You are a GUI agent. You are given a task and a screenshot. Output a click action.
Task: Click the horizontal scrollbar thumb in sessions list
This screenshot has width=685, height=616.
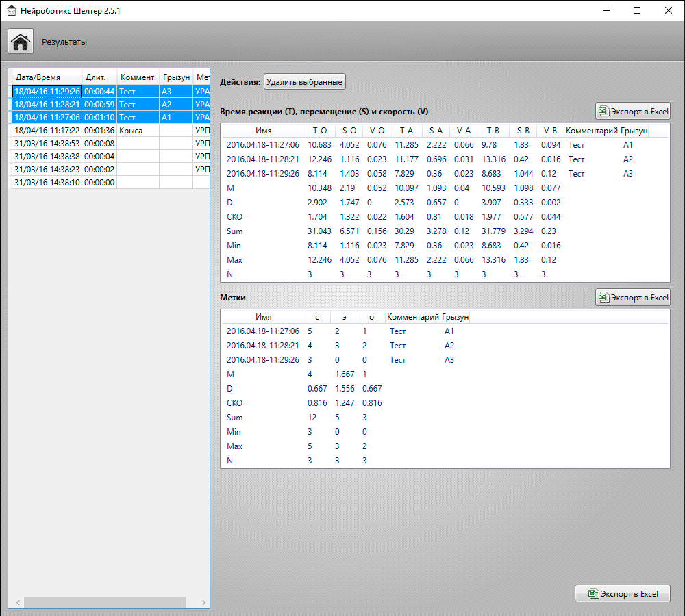pyautogui.click(x=105, y=602)
